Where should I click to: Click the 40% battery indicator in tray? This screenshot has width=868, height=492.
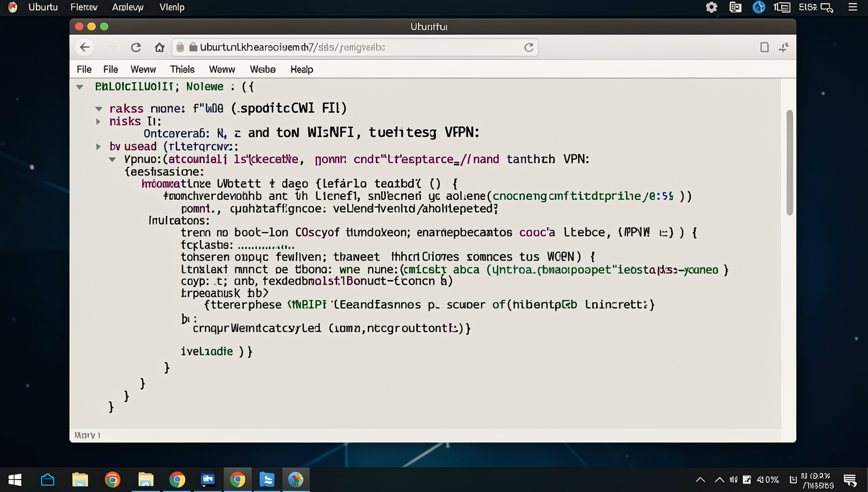click(x=768, y=480)
